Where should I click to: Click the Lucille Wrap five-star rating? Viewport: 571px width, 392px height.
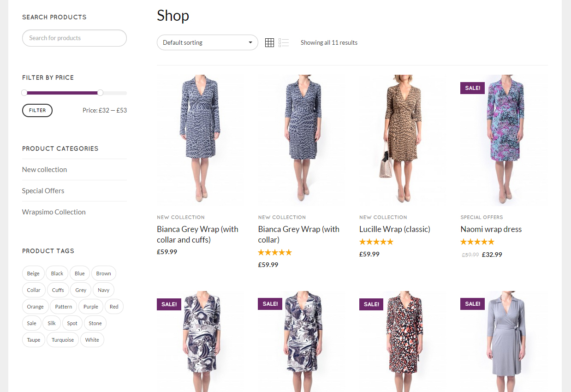[x=376, y=242]
